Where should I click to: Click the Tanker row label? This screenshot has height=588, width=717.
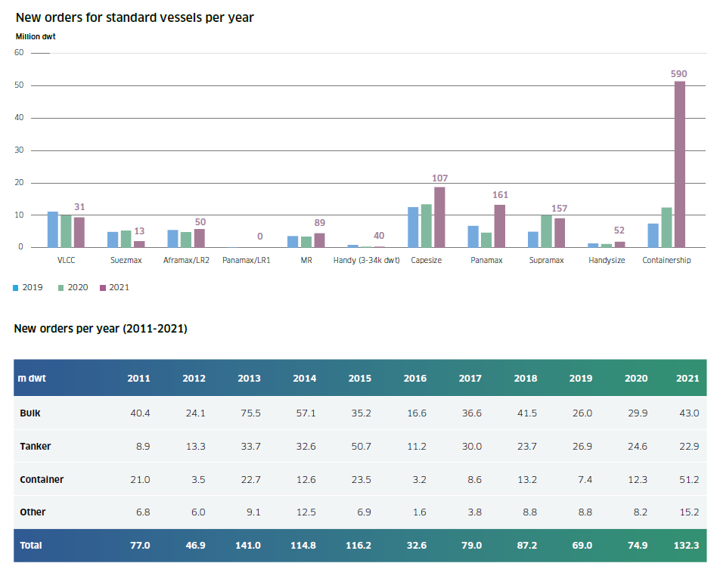[x=36, y=447]
